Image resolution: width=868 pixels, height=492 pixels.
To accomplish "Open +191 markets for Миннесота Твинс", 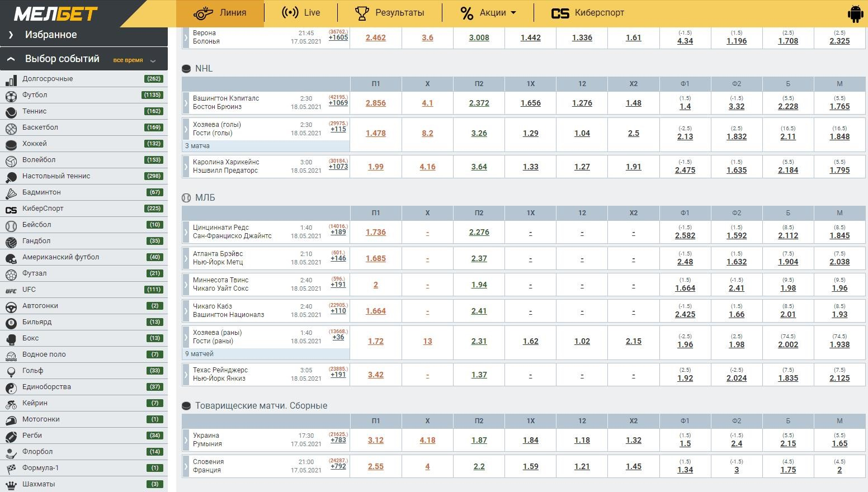I will click(x=338, y=285).
